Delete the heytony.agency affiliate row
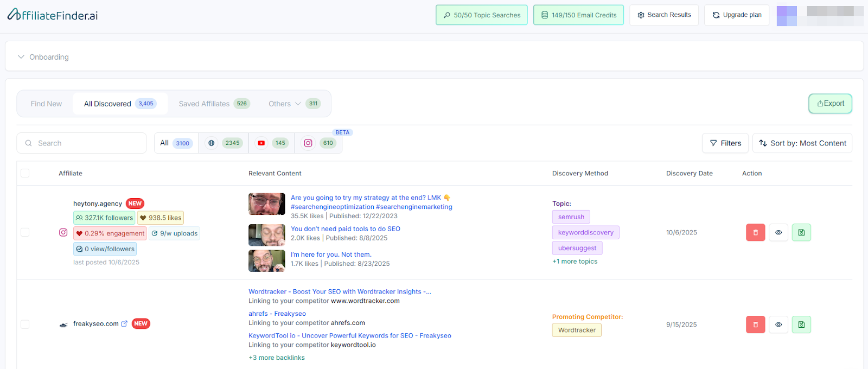Image resolution: width=868 pixels, height=369 pixels. pos(755,232)
